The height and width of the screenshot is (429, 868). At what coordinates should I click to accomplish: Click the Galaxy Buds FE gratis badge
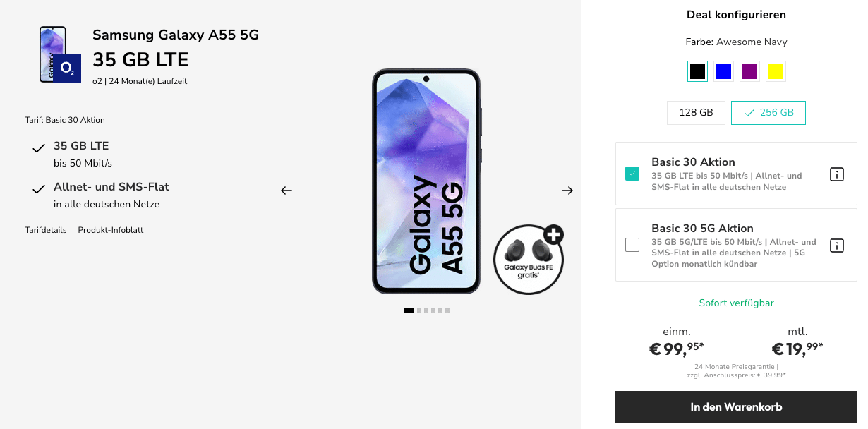click(529, 259)
